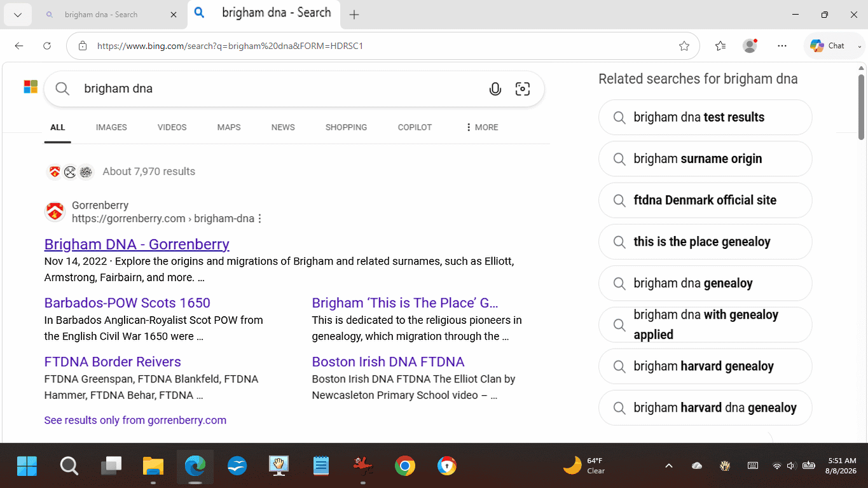Image resolution: width=868 pixels, height=488 pixels.
Task: Open File Explorer from the taskbar
Action: pyautogui.click(x=153, y=466)
